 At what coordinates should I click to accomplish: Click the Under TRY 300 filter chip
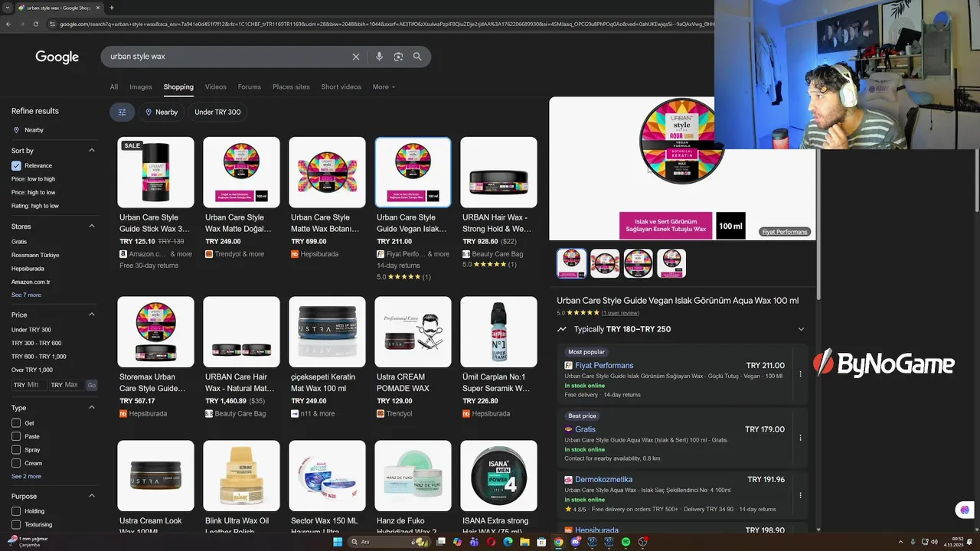point(217,112)
